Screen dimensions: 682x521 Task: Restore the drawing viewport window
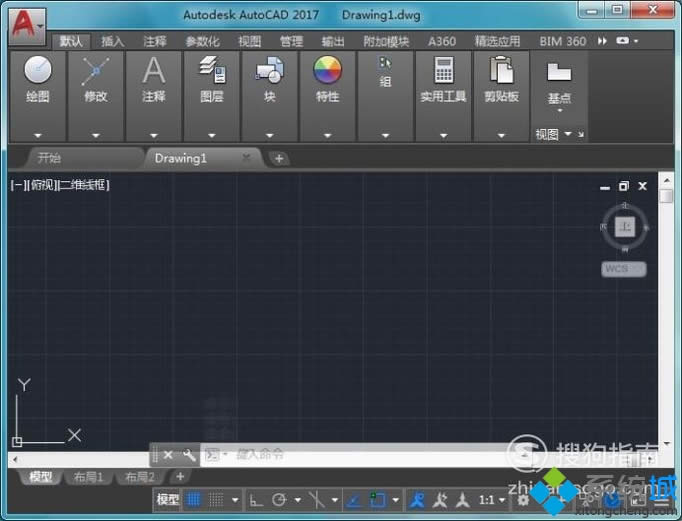pyautogui.click(x=624, y=186)
